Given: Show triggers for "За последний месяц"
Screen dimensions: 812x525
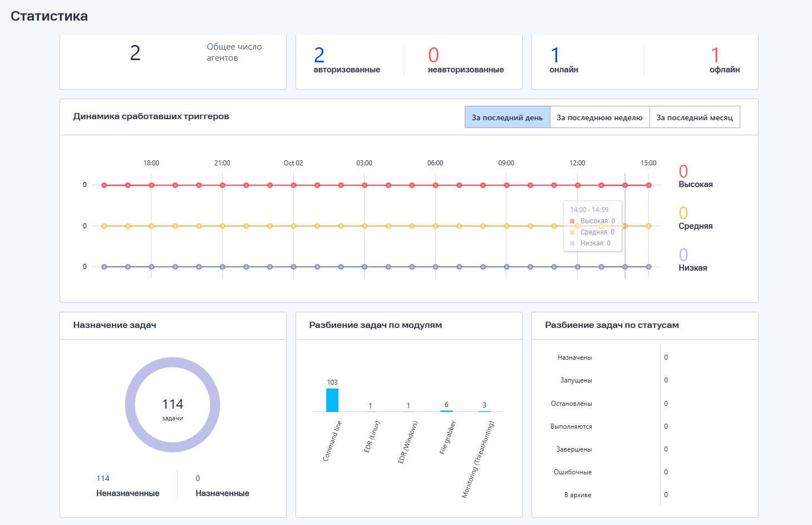Looking at the screenshot, I should tap(694, 117).
